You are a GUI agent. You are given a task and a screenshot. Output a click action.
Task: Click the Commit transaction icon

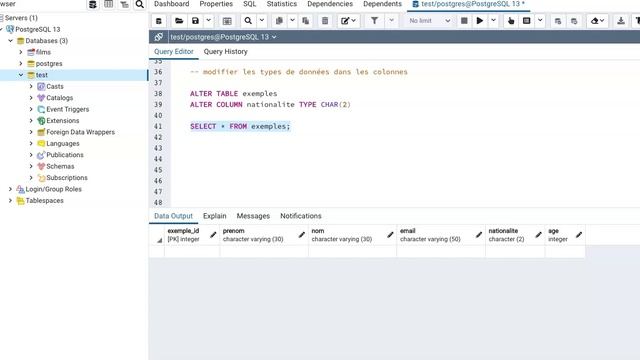pos(558,21)
